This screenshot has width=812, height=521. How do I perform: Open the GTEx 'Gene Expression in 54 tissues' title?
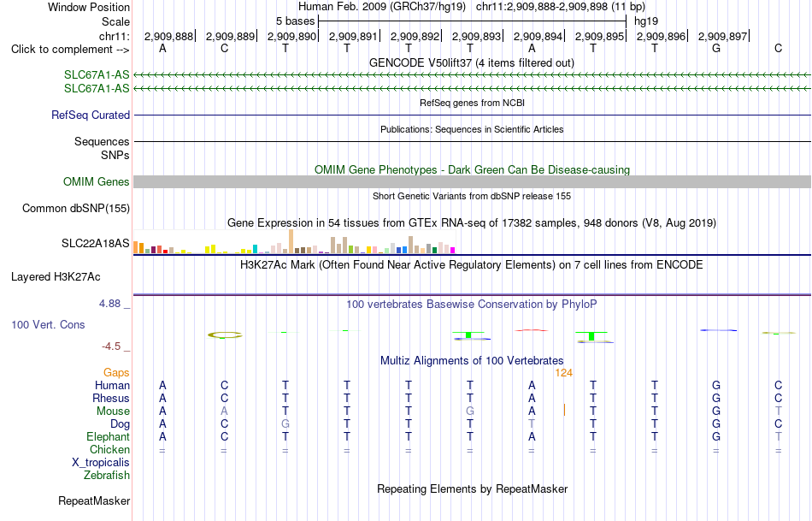(x=472, y=223)
